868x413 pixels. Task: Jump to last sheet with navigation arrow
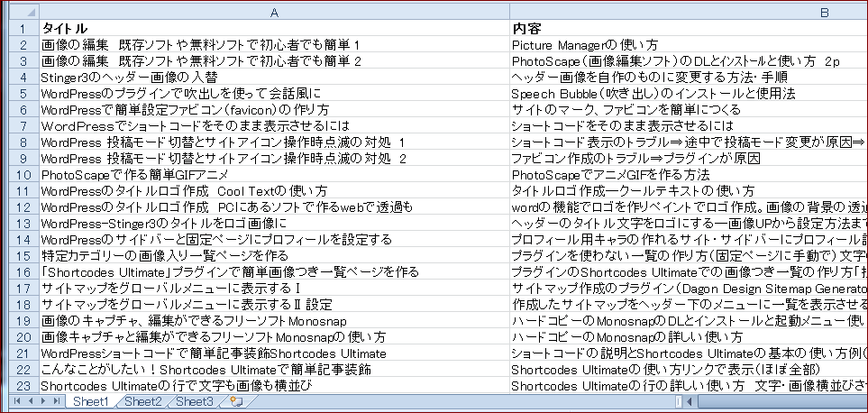pos(57,400)
